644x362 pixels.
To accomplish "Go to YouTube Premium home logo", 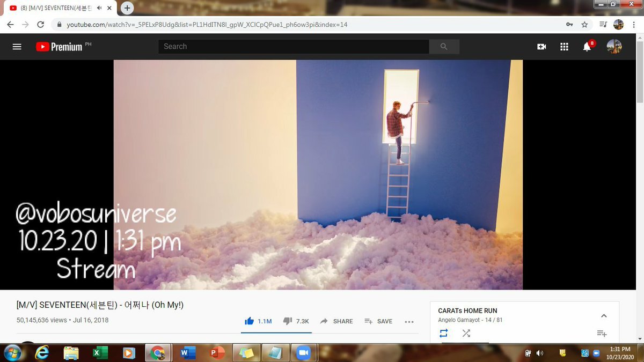I will pos(60,47).
